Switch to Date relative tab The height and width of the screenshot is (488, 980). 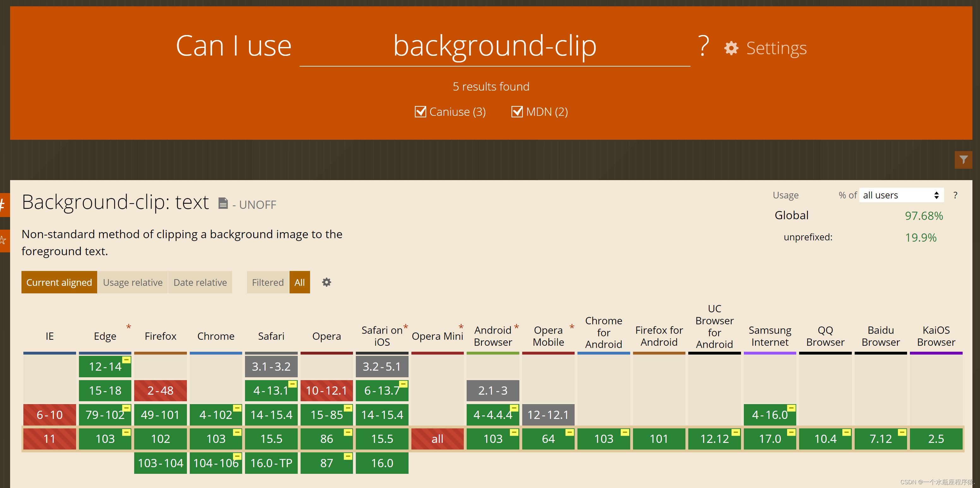pos(200,282)
